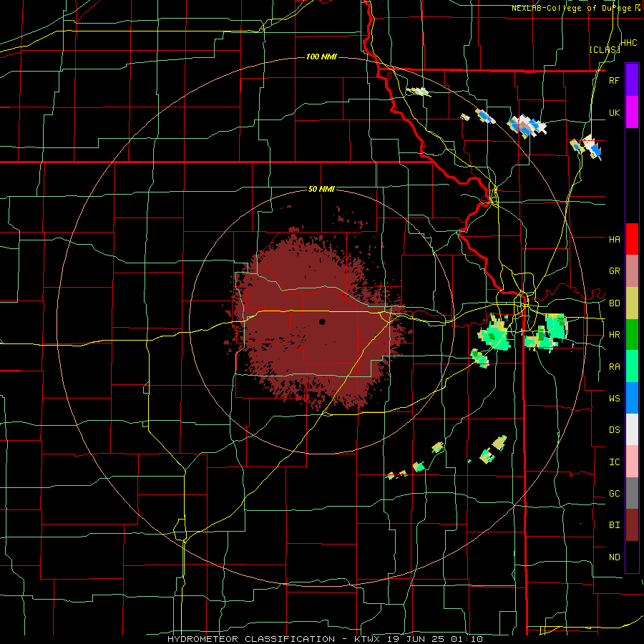Click the GR legend color swatch
The image size is (644, 644).
[632, 271]
